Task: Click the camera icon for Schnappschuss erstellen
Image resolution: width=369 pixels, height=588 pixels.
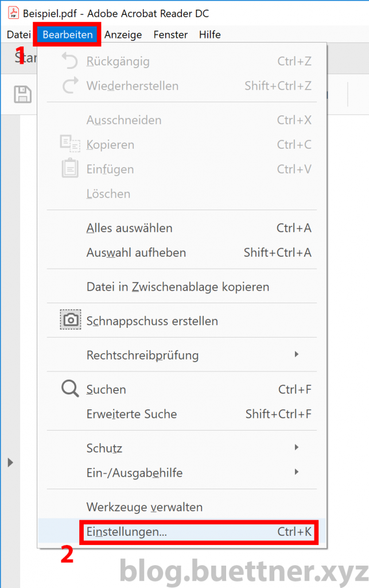Action: coord(70,319)
